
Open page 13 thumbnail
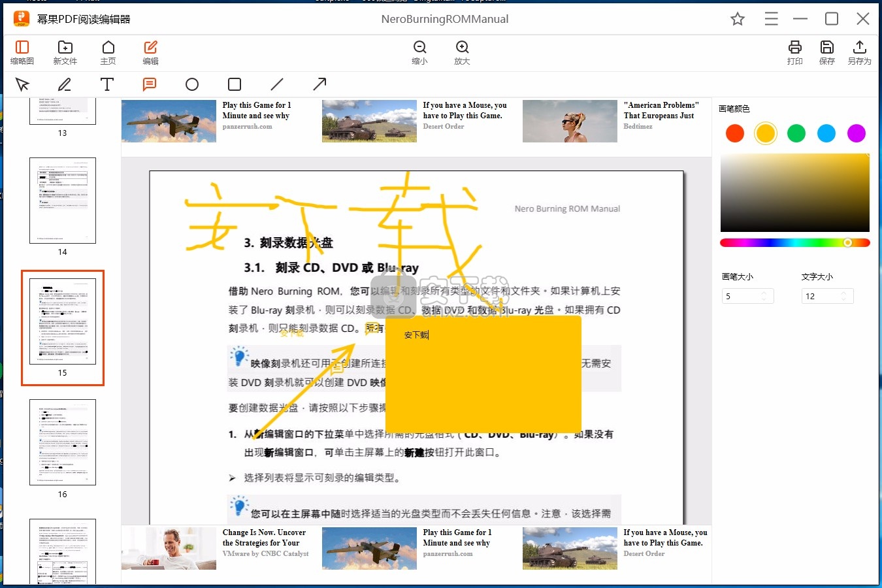tap(63, 112)
